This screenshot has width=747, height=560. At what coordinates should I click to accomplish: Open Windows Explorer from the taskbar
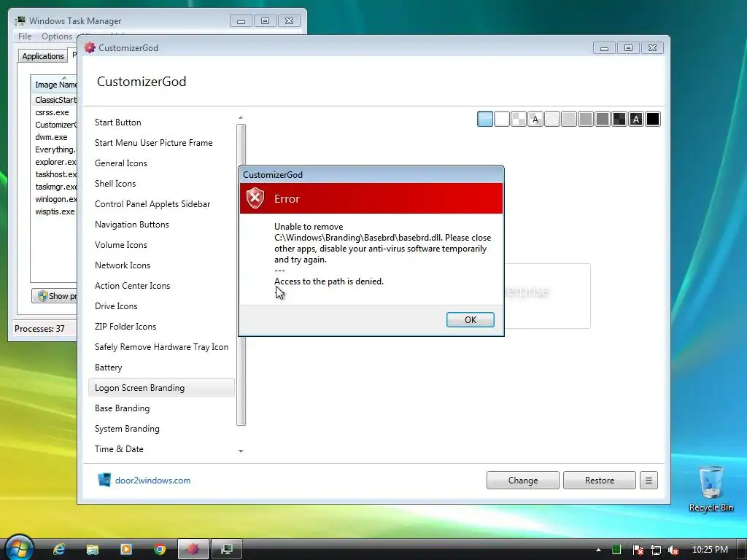coord(93,549)
